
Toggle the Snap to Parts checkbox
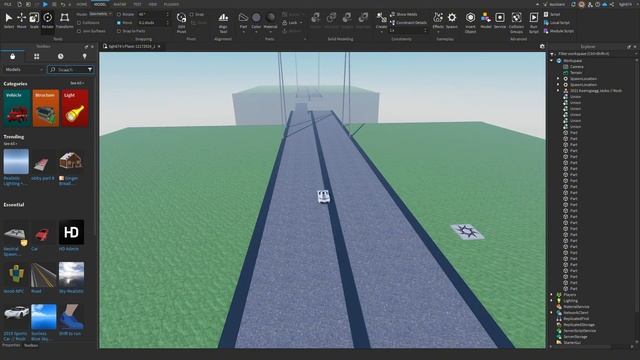click(x=119, y=31)
